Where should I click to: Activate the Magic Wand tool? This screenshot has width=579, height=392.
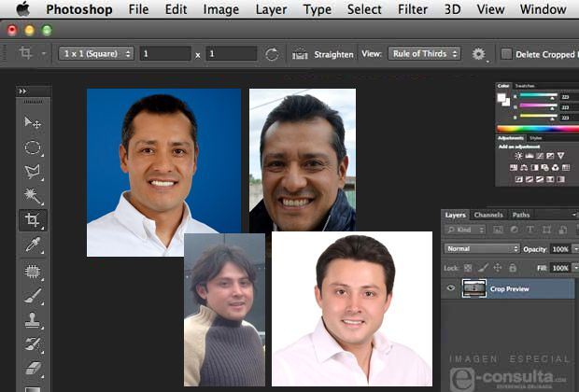[x=33, y=196]
